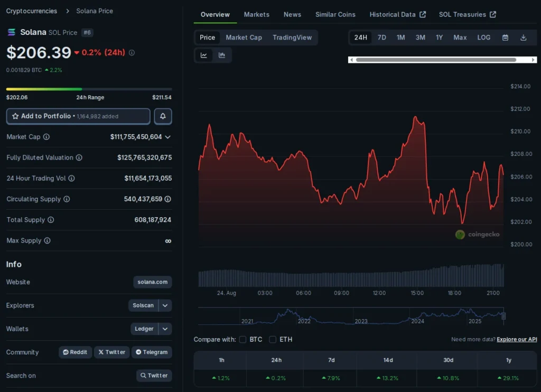Enable BTC comparison checkbox

tap(243, 340)
